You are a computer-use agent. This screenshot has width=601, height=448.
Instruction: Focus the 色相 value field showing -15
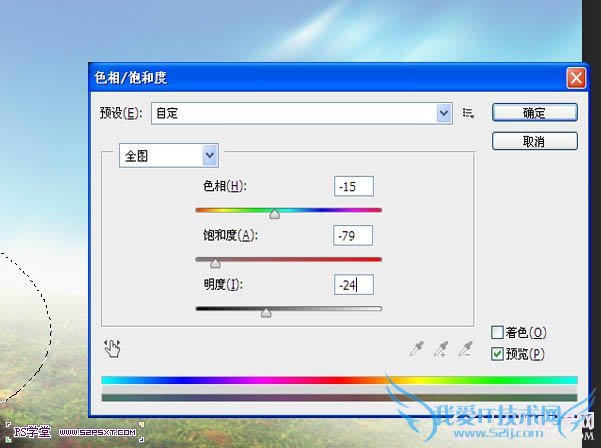pyautogui.click(x=354, y=187)
